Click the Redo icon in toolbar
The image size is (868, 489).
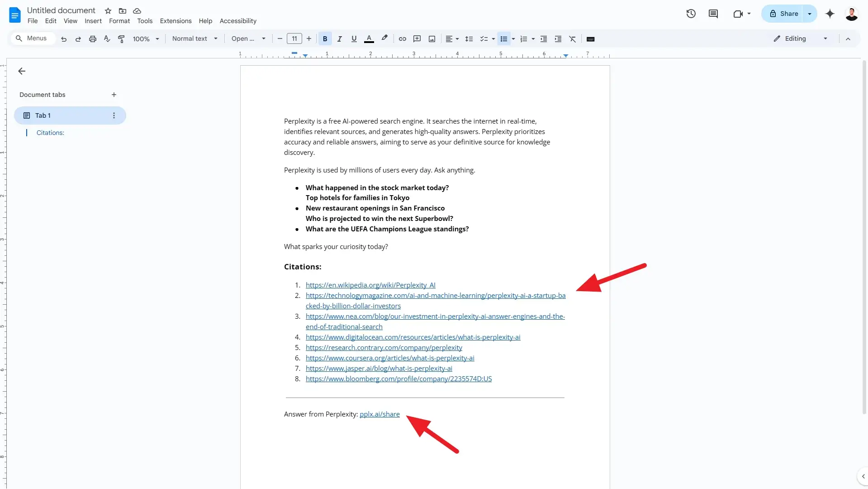pos(78,39)
